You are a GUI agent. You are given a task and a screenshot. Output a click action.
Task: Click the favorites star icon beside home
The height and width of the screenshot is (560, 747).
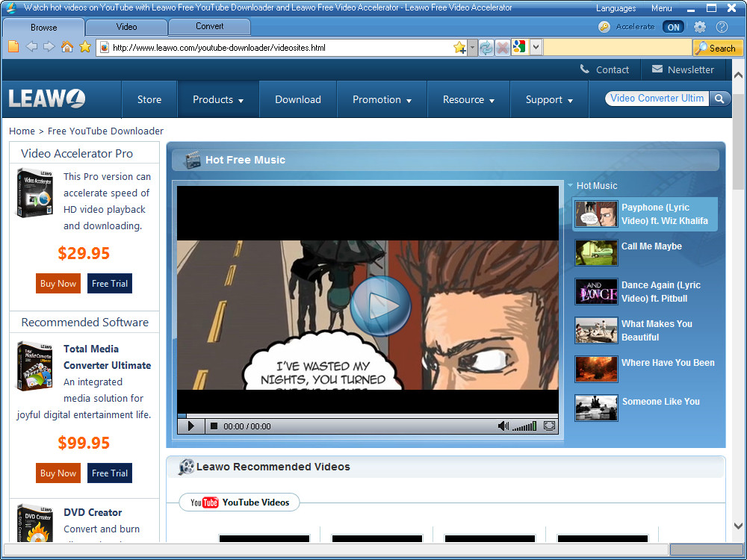(85, 46)
